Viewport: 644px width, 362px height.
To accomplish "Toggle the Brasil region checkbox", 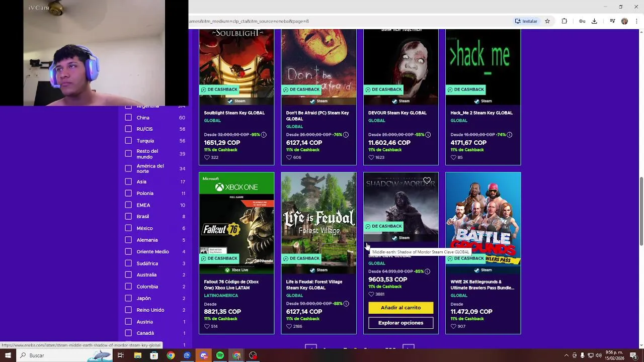I will pyautogui.click(x=128, y=217).
